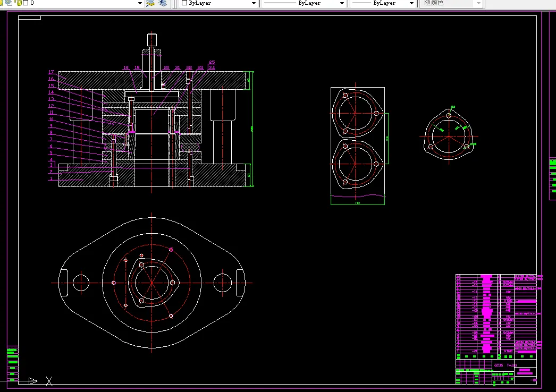Click the Layer Previous icon
The height and width of the screenshot is (392, 556).
pyautogui.click(x=163, y=3)
